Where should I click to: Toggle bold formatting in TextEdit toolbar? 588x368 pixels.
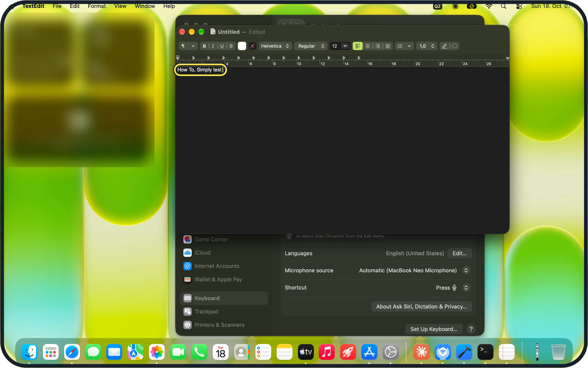coord(204,46)
